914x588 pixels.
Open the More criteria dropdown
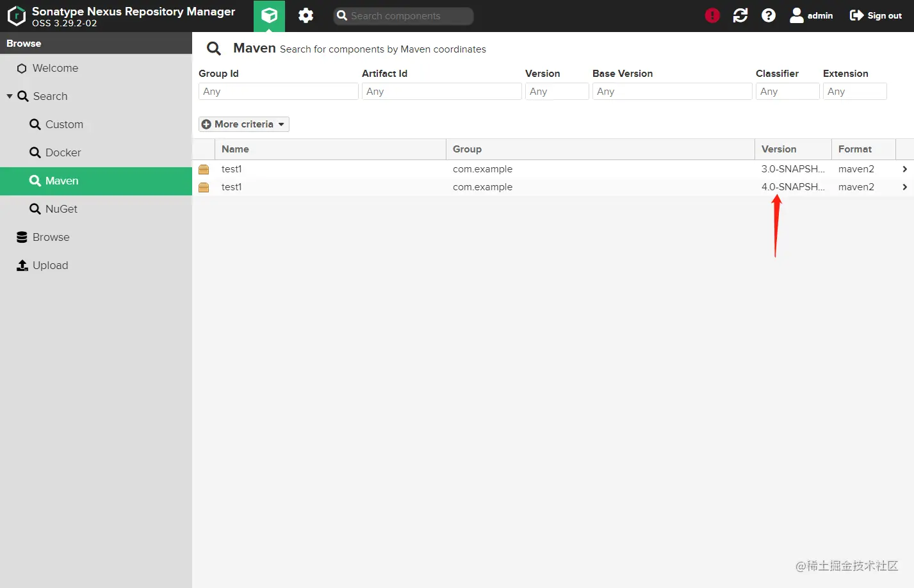[x=244, y=124]
